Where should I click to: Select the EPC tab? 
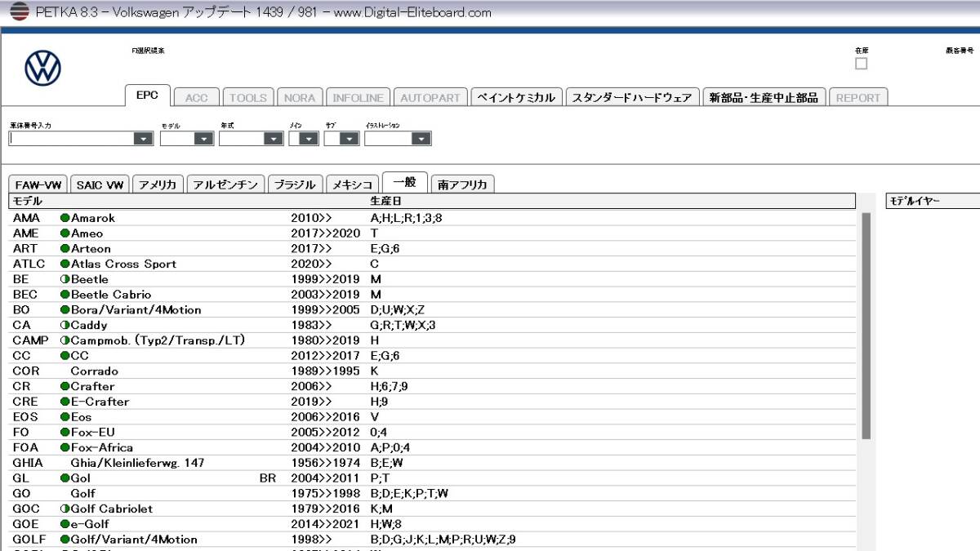click(x=147, y=96)
